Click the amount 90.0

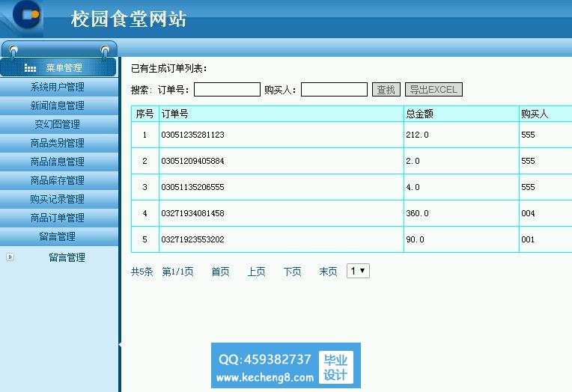coord(415,240)
